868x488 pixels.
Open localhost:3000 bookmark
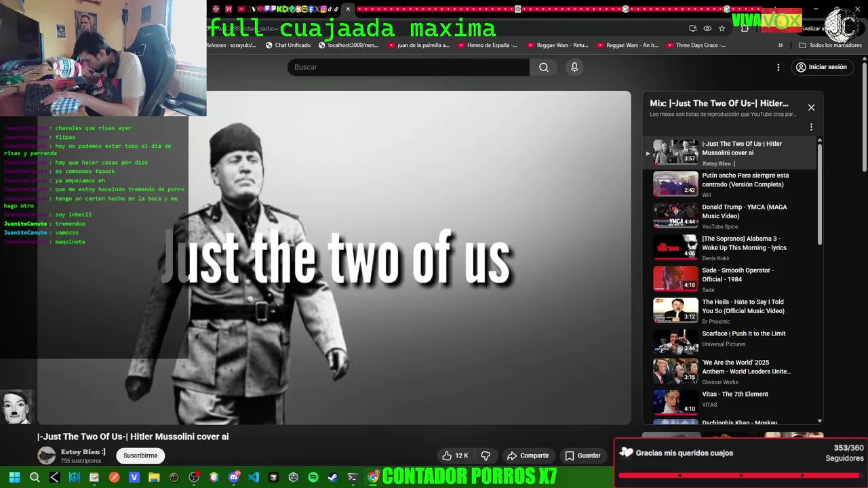click(x=348, y=45)
